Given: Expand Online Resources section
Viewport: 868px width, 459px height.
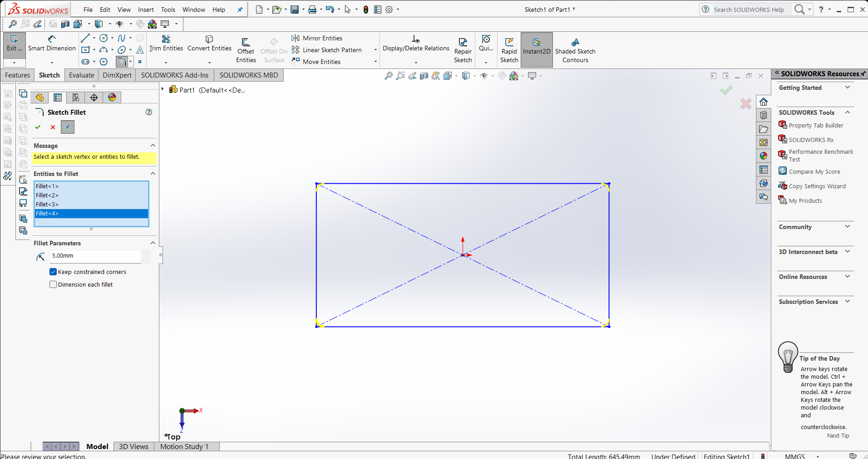Looking at the screenshot, I should [848, 276].
